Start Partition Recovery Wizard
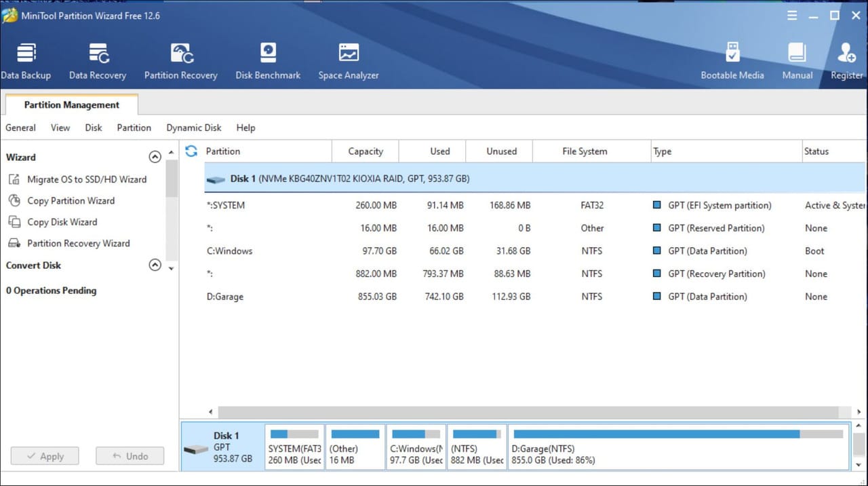 79,243
